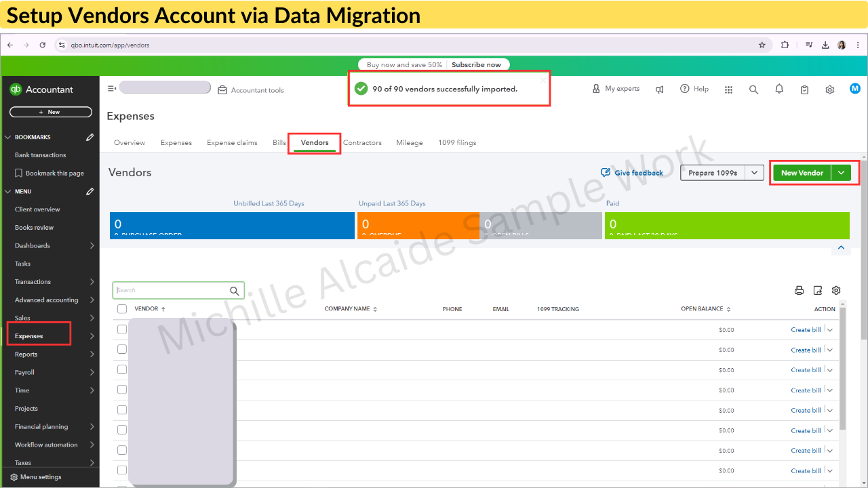The image size is (868, 488).
Task: Open the dropdown arrow next to New Vendor
Action: 841,173
